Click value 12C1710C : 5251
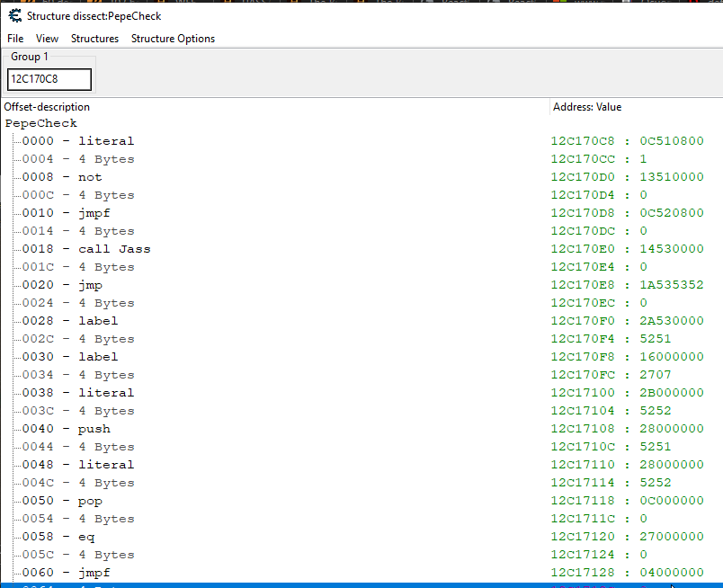 click(x=611, y=447)
